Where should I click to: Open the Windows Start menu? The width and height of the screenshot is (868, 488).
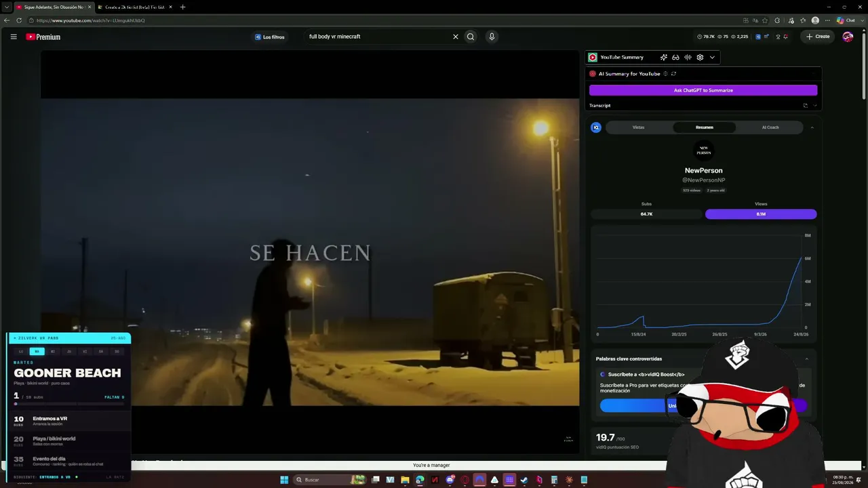click(284, 480)
